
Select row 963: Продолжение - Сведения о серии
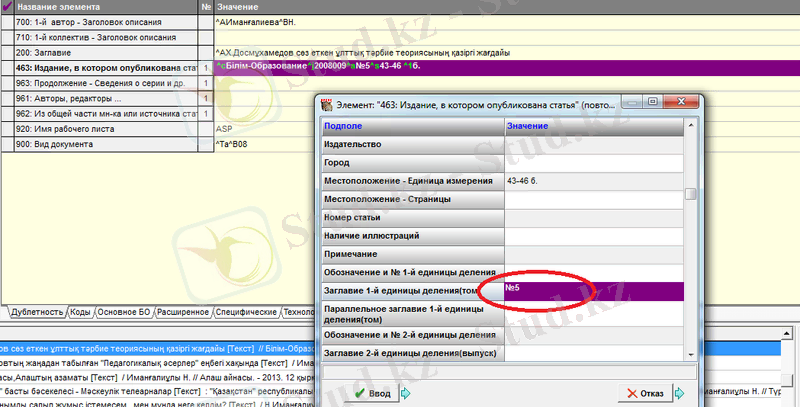pyautogui.click(x=106, y=83)
